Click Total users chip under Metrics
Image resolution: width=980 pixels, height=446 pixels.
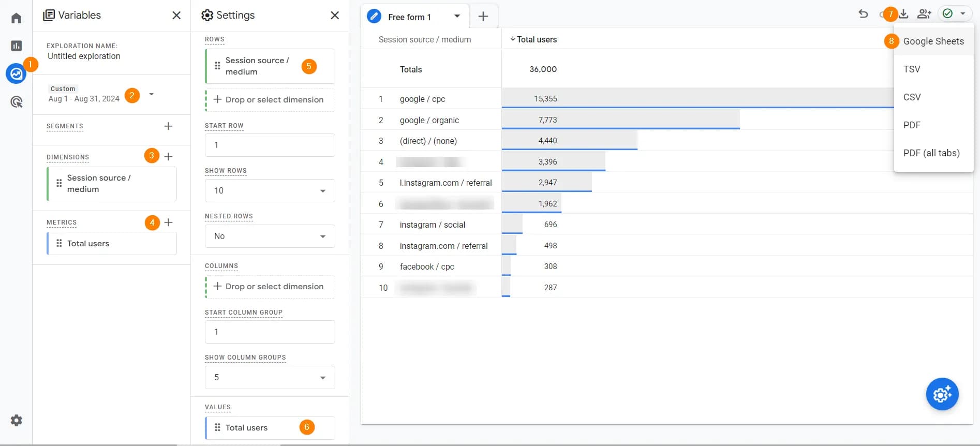tap(112, 244)
